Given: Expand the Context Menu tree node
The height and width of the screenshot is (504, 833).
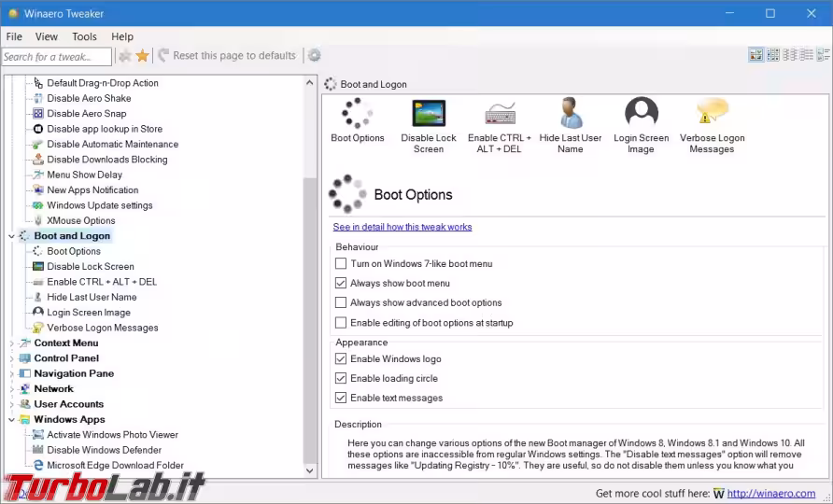Looking at the screenshot, I should pos(11,343).
